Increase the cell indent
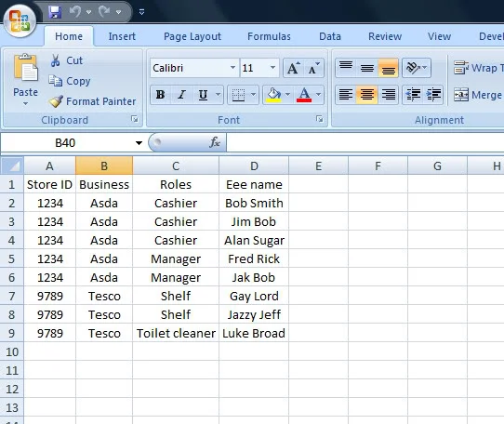 pyautogui.click(x=433, y=95)
